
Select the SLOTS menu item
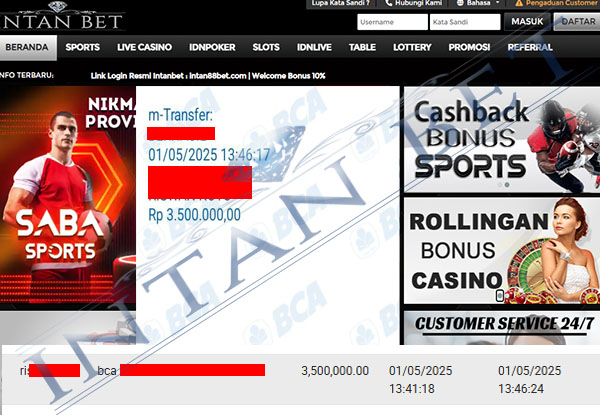(x=266, y=47)
